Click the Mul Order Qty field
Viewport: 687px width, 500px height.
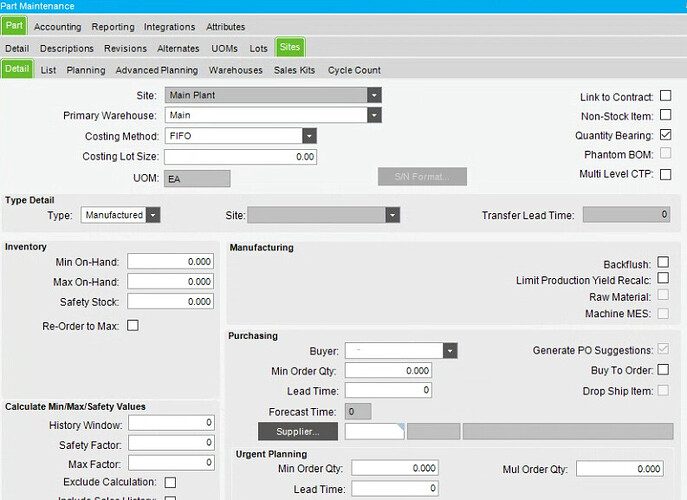point(620,468)
